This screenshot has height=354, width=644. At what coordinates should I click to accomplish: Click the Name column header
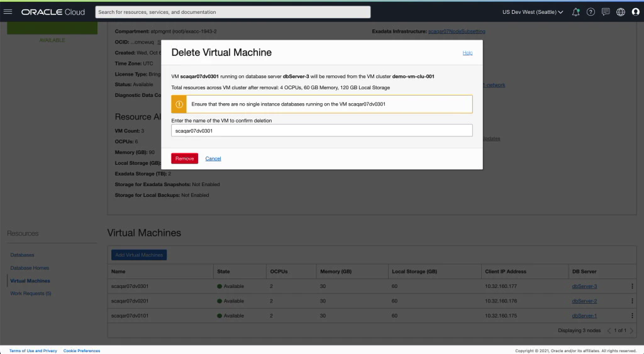pos(118,272)
